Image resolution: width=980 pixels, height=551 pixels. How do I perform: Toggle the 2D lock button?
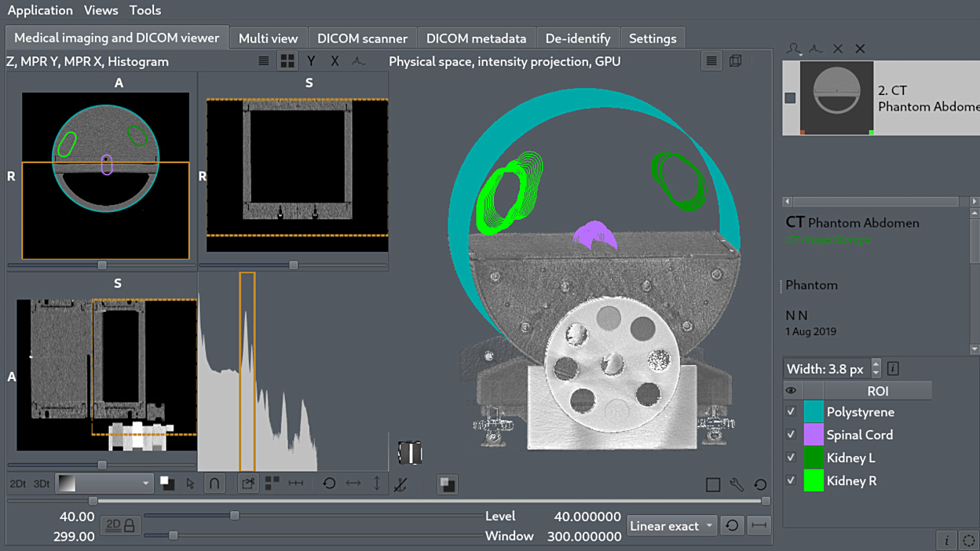pyautogui.click(x=121, y=525)
